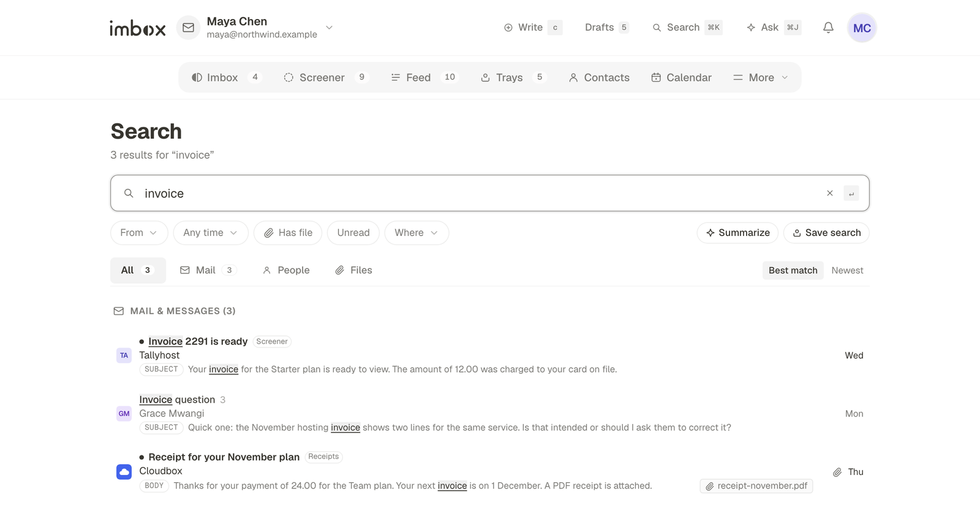Viewport: 980px width, 524px height.
Task: Open the Calendar
Action: (681, 77)
